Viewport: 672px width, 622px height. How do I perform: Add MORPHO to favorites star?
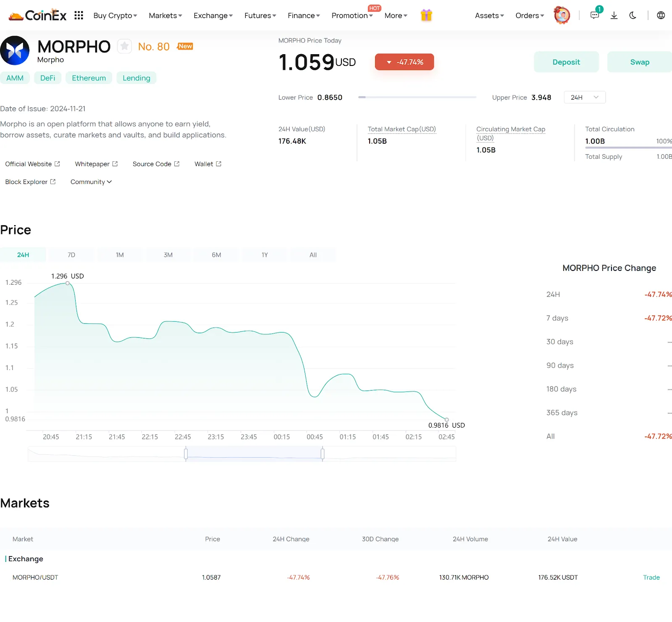(x=124, y=46)
